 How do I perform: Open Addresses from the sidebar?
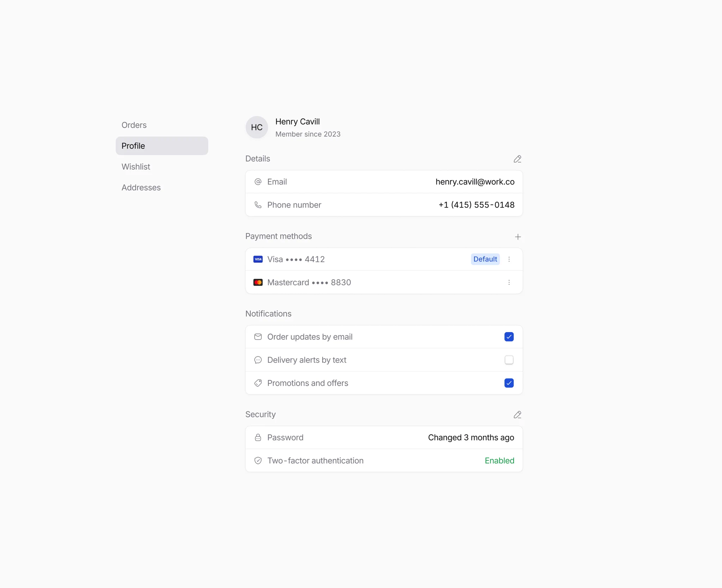162,188
